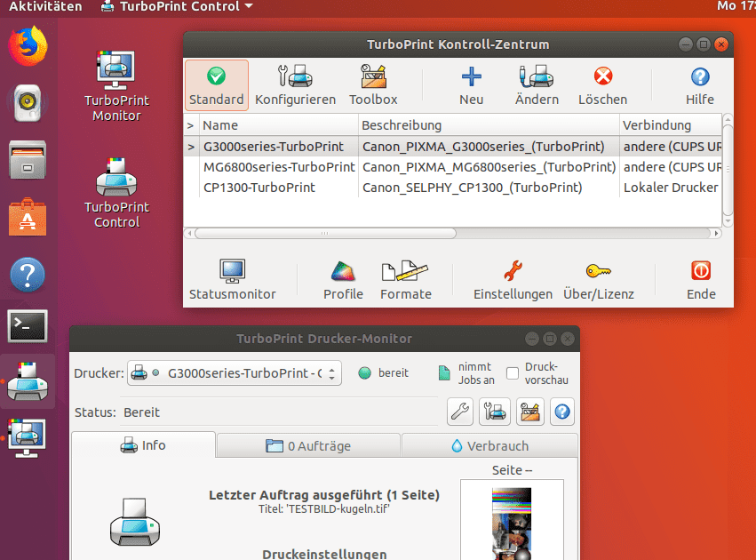Open Rhythmbox speaker icon in dock

pos(28,103)
